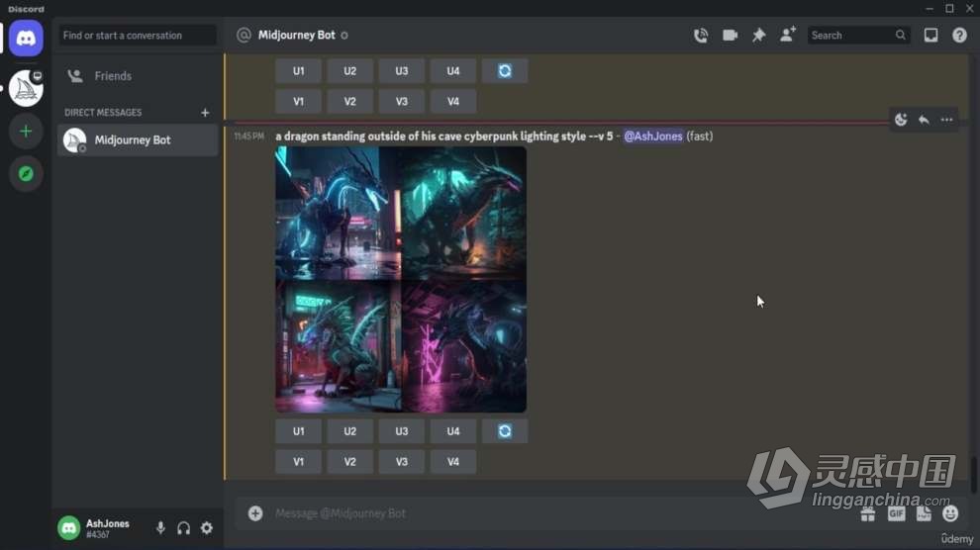This screenshot has height=550, width=980.
Task: Open the GIF picker
Action: (x=896, y=513)
